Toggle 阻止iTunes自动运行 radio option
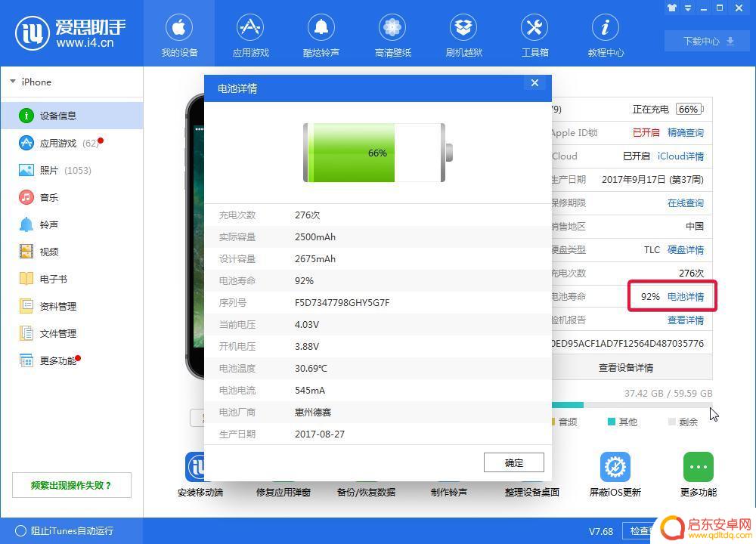756x544 pixels. point(20,531)
